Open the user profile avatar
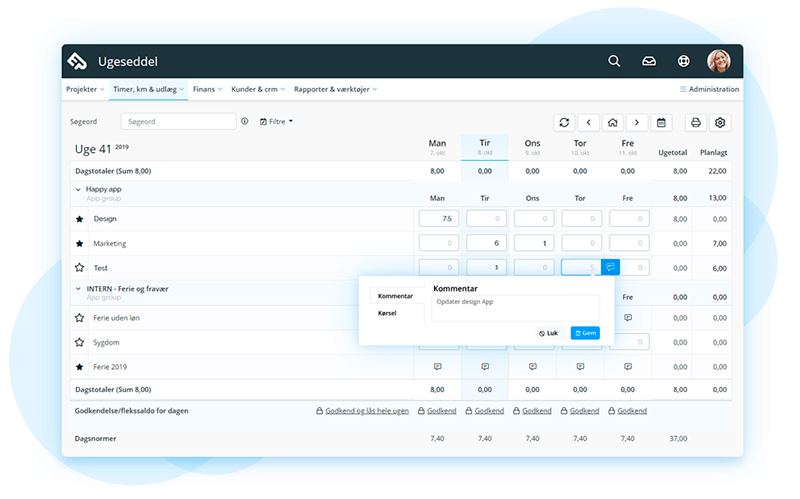 (719, 61)
